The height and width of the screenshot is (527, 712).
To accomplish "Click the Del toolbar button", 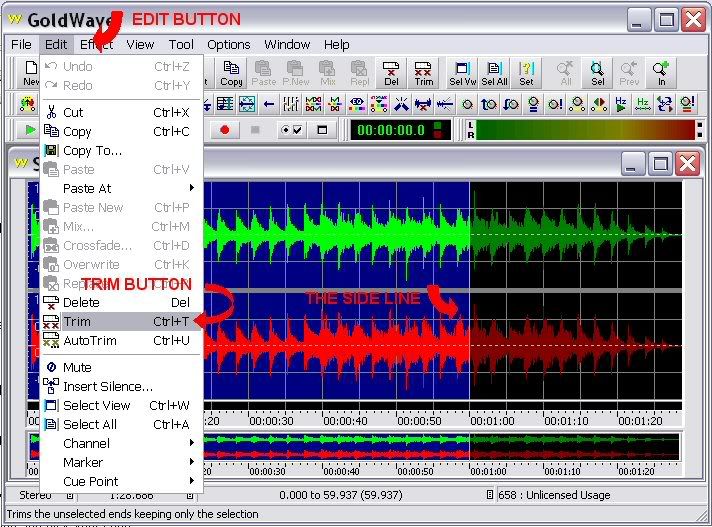I will click(x=391, y=72).
